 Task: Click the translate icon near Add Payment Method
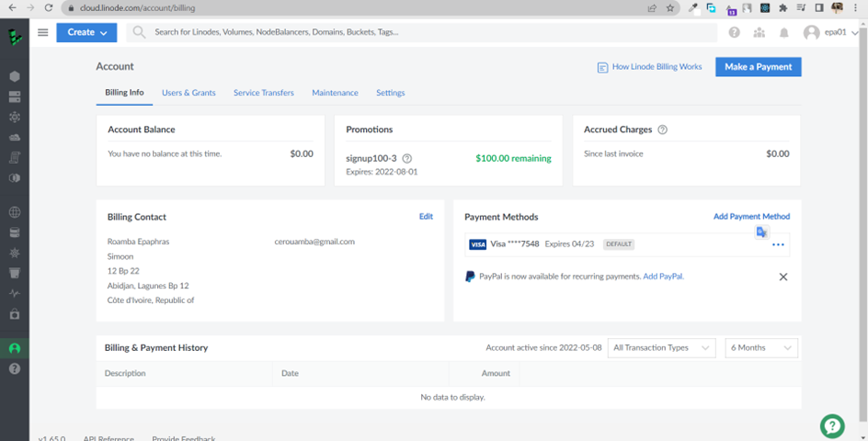pos(761,232)
